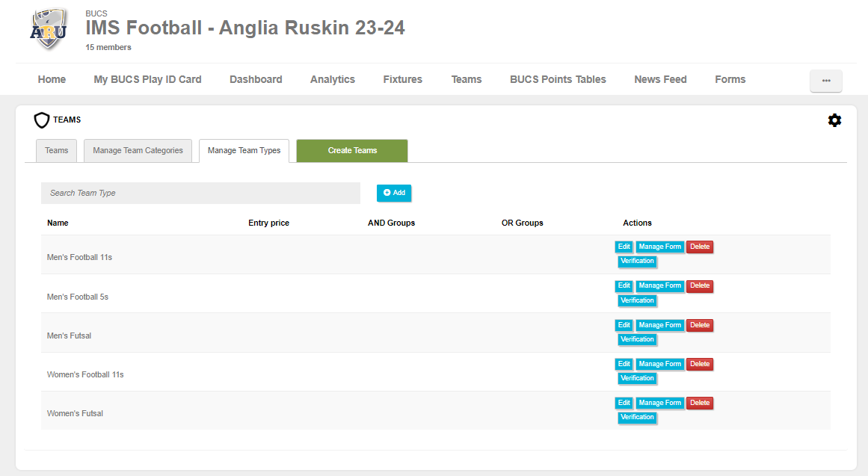Select the Manage Team Types tab

244,150
